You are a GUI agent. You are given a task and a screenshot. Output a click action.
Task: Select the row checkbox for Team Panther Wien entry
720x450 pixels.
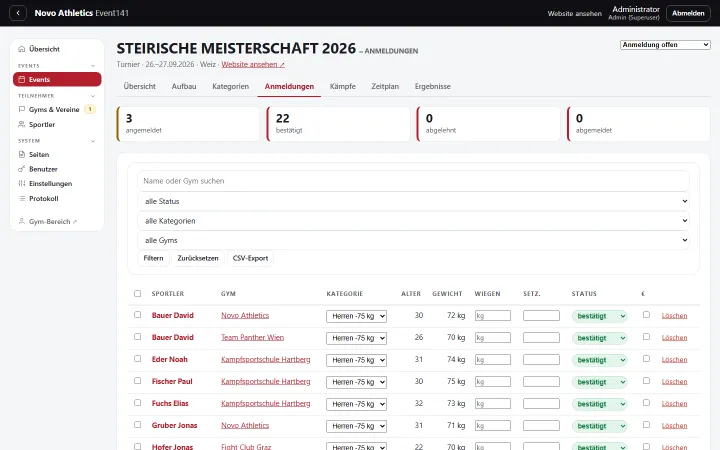tap(137, 337)
